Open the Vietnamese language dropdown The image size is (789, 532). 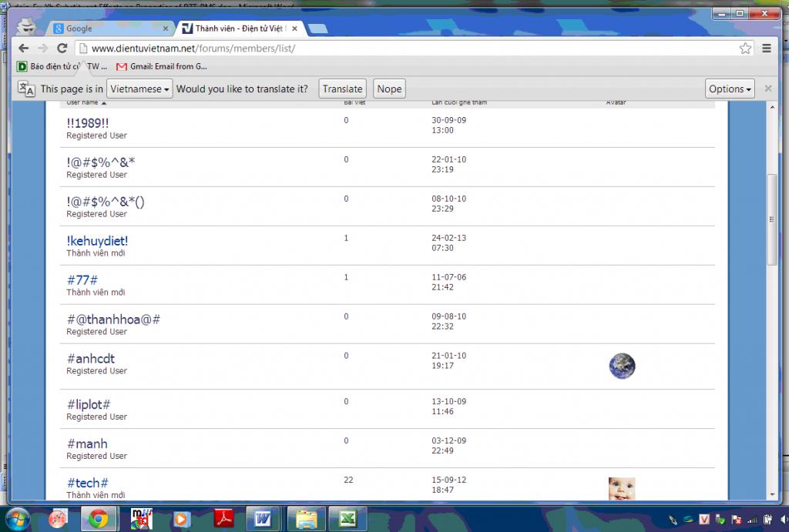pos(139,89)
